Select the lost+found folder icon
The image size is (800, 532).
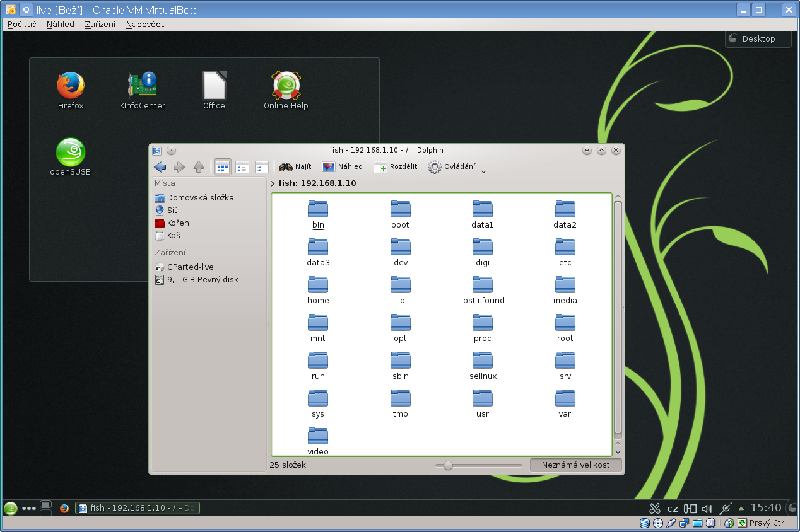(483, 285)
